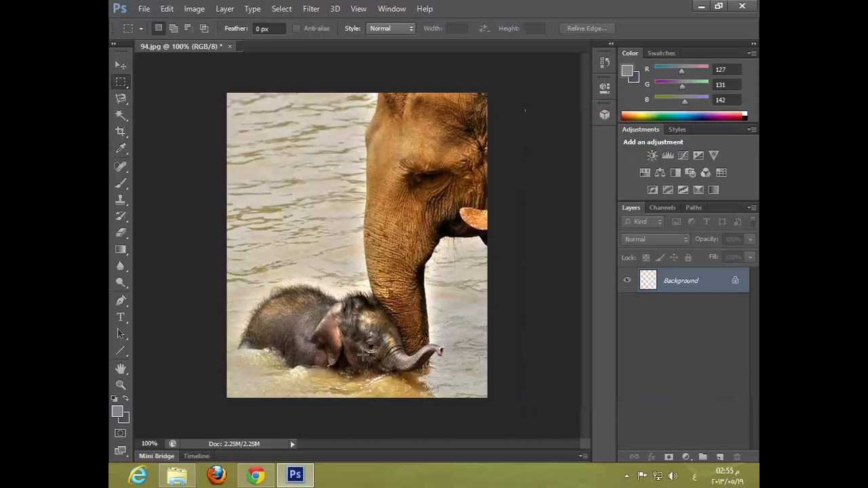Viewport: 868px width, 488px height.
Task: Open the status bar info arrow
Action: click(x=292, y=444)
